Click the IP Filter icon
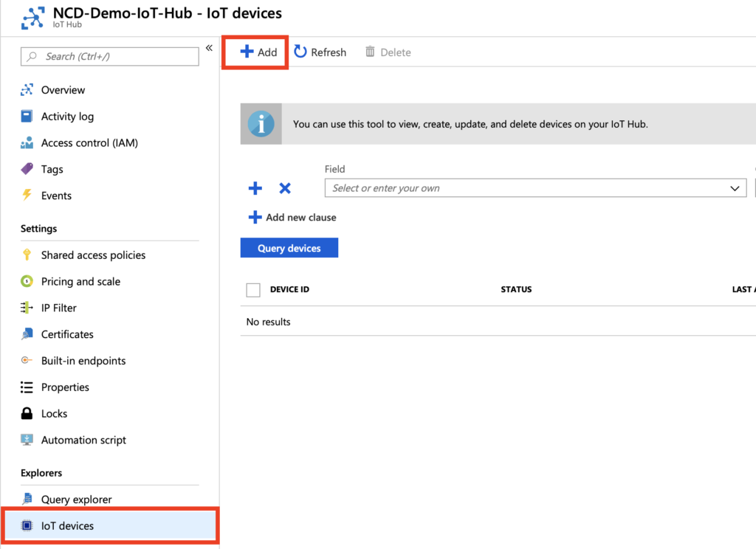Viewport: 756px width, 549px height. [x=27, y=308]
